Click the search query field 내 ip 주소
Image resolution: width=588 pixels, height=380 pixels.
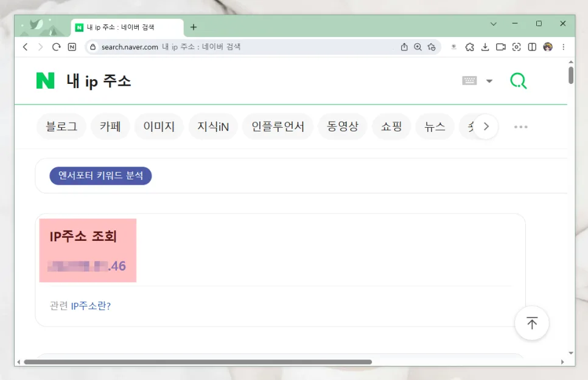[x=99, y=81]
